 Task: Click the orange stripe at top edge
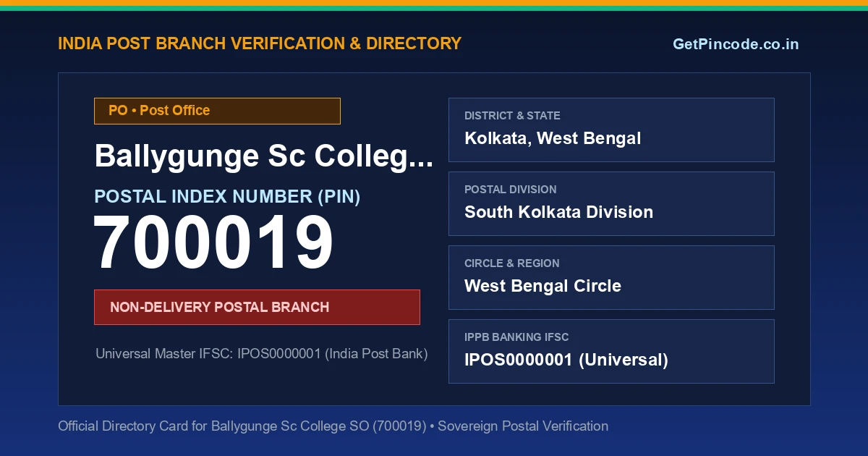coord(434,3)
